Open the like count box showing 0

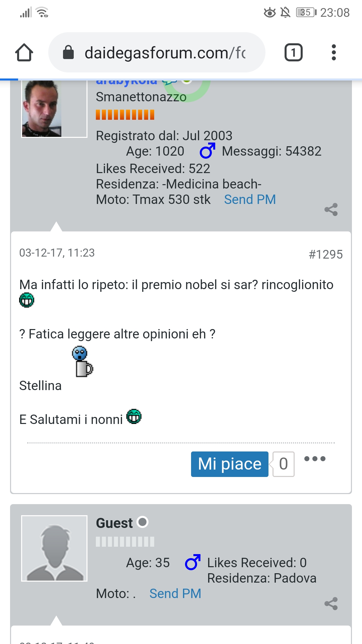(284, 464)
